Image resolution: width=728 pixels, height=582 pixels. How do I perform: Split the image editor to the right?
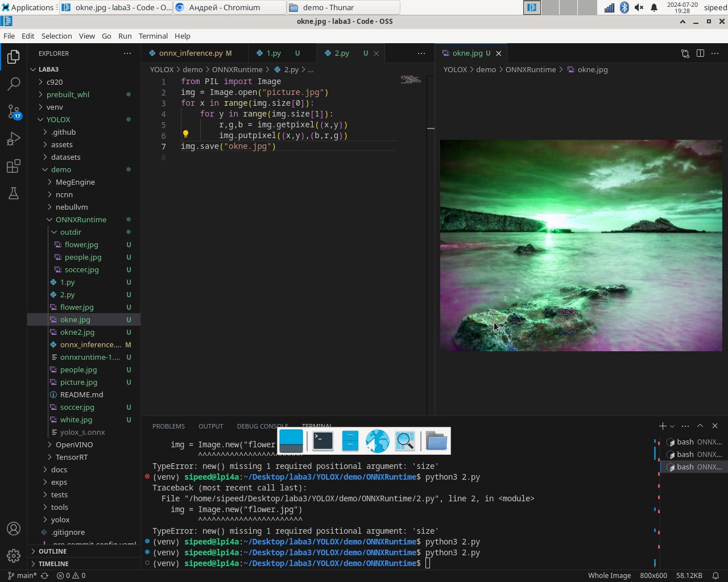click(x=700, y=53)
